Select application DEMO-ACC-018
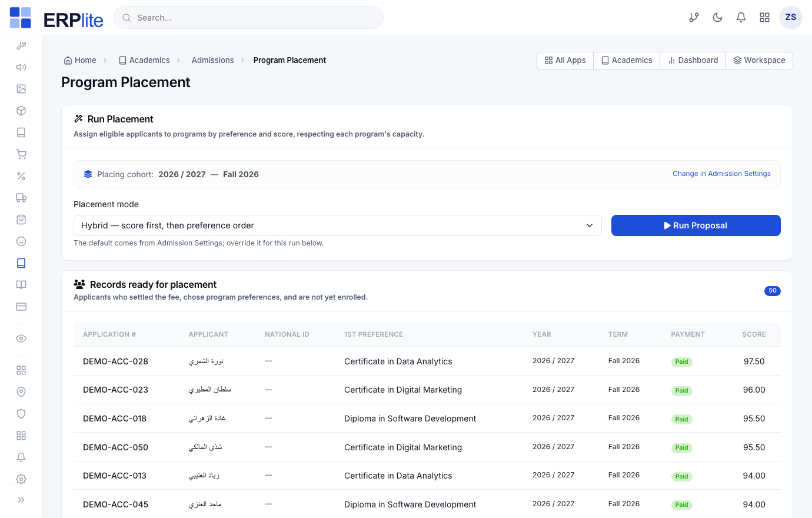Viewport: 812px width, 518px height. [115, 419]
